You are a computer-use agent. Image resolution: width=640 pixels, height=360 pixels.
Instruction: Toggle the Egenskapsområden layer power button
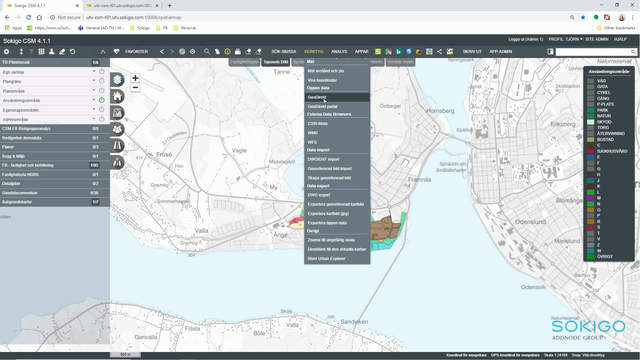(x=102, y=109)
